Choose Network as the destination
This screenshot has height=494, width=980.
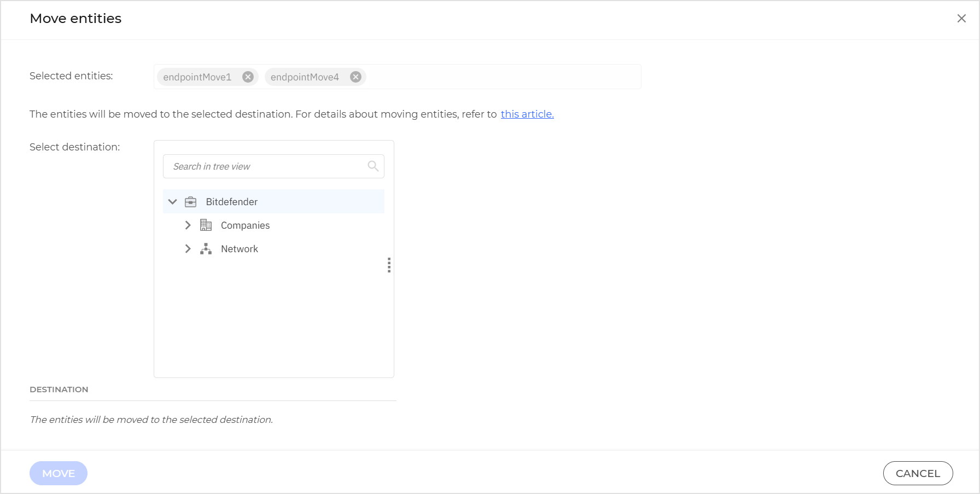240,249
